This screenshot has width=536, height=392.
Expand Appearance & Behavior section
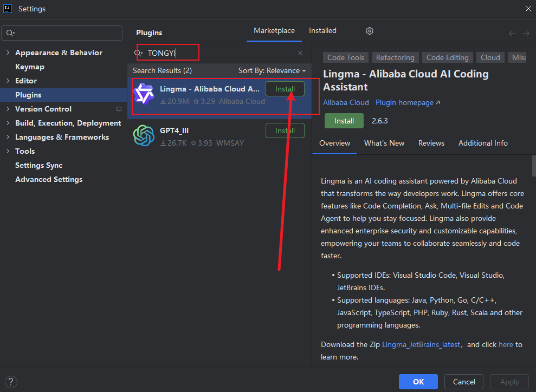[x=8, y=52]
